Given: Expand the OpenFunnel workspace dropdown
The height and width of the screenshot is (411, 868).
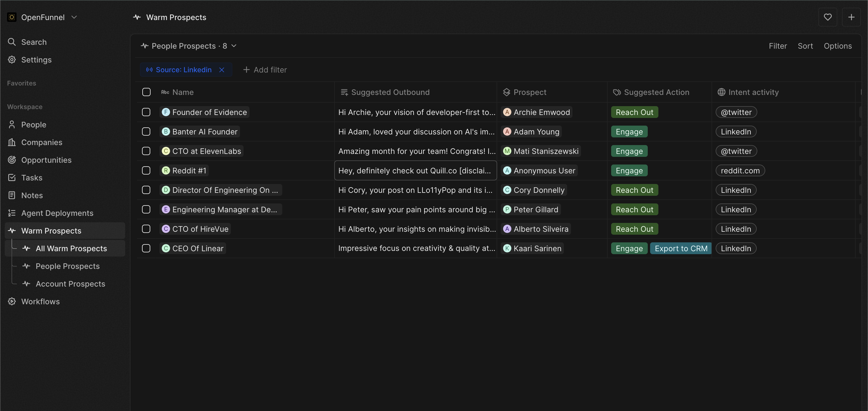Looking at the screenshot, I should click(x=74, y=17).
